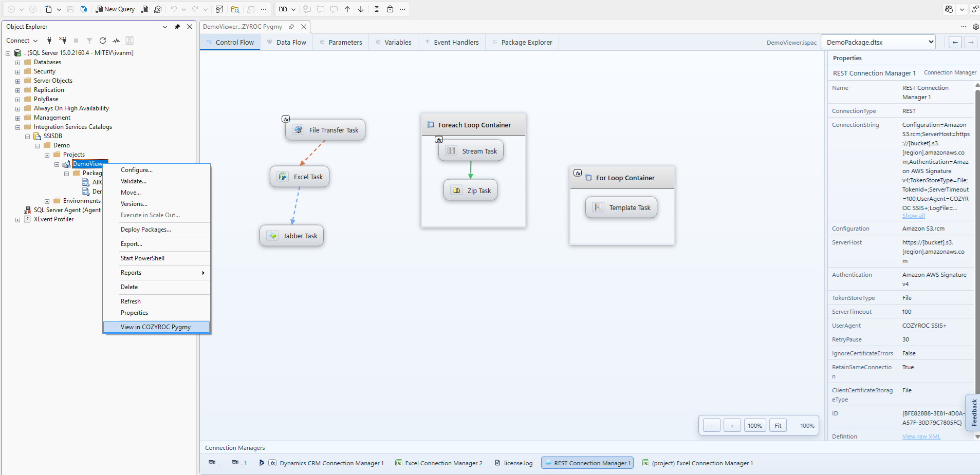Click Show all link under ConnectionString
The image size is (980, 475).
913,216
